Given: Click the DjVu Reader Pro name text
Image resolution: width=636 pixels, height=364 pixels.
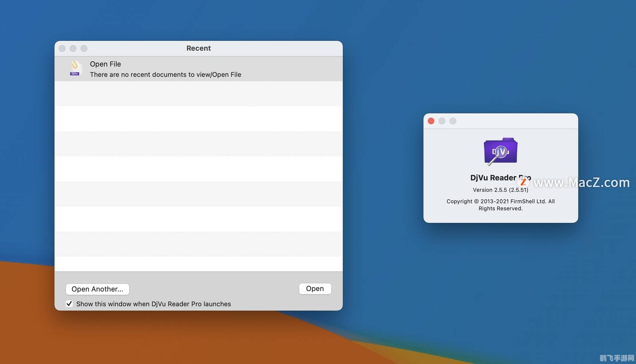Looking at the screenshot, I should click(493, 178).
